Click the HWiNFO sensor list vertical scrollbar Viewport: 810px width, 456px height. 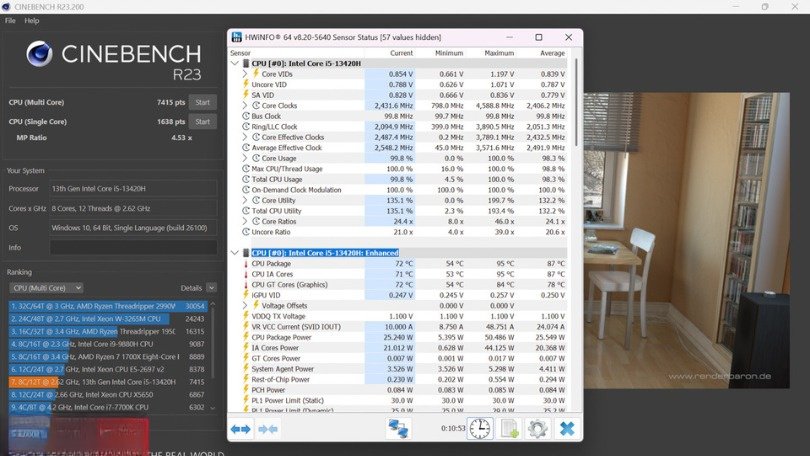click(576, 102)
